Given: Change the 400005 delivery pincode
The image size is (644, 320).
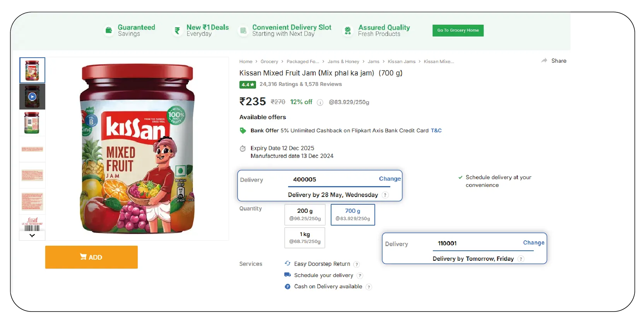Looking at the screenshot, I should coord(389,179).
